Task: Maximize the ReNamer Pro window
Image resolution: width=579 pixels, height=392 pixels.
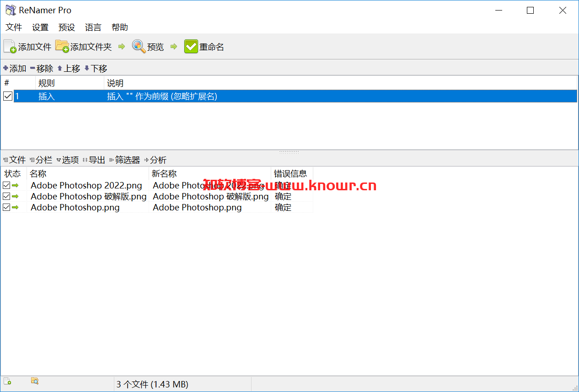Action: coord(530,11)
